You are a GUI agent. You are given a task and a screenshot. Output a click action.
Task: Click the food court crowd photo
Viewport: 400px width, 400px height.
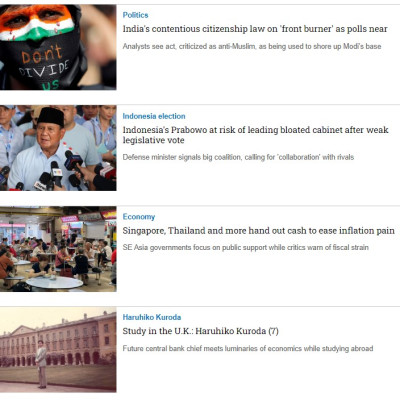point(58,249)
